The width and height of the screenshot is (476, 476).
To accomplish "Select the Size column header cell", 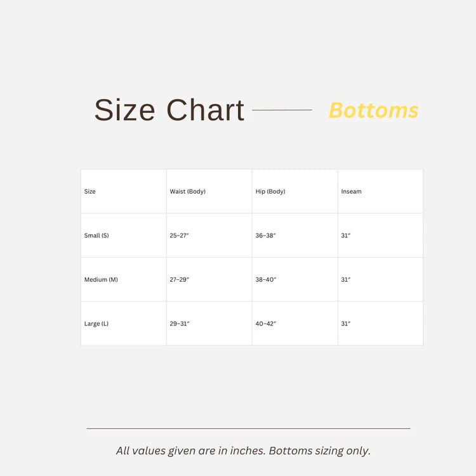I will (x=124, y=191).
